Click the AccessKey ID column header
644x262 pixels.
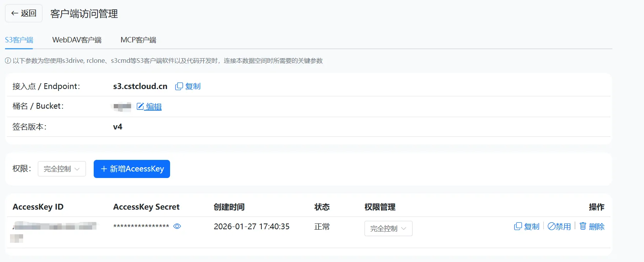[38, 207]
